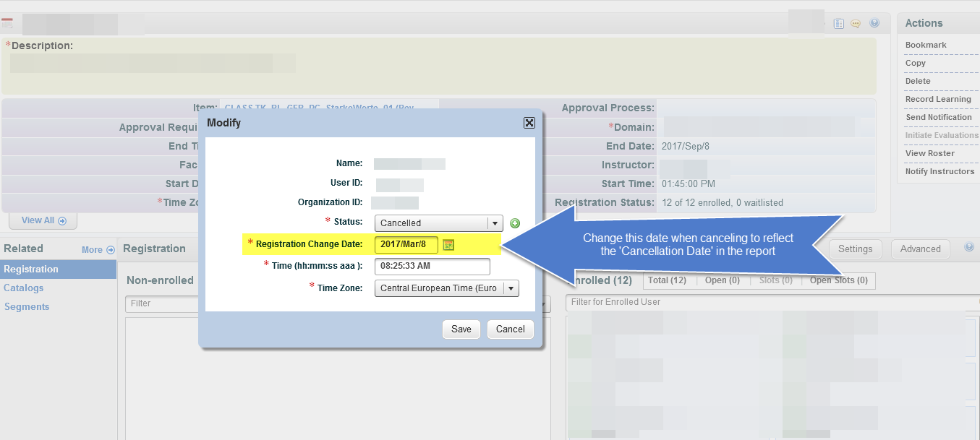
Task: Switch to the Open (0) tab
Action: click(722, 280)
